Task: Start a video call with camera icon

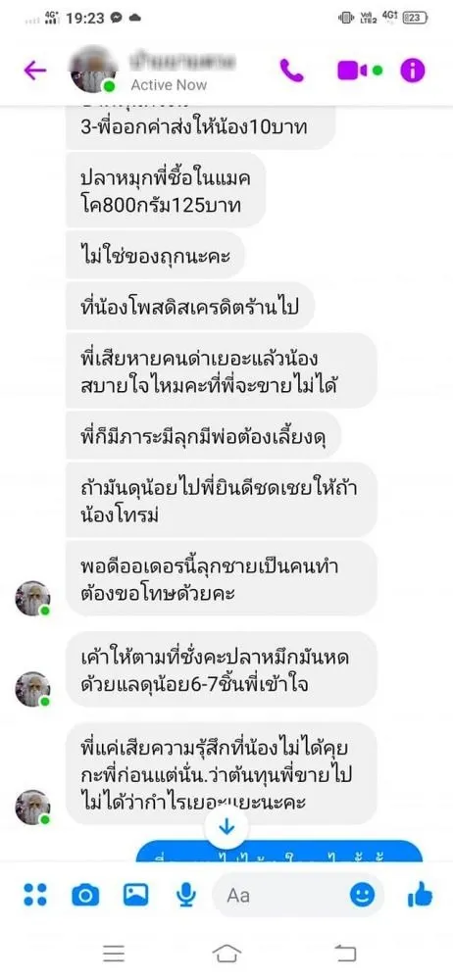Action: pos(360,71)
